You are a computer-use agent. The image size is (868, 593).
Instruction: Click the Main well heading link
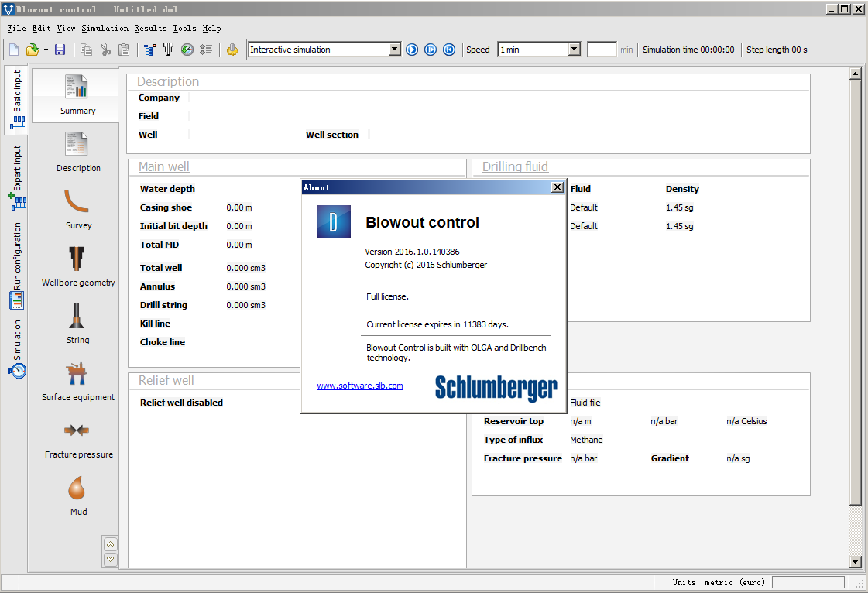164,166
